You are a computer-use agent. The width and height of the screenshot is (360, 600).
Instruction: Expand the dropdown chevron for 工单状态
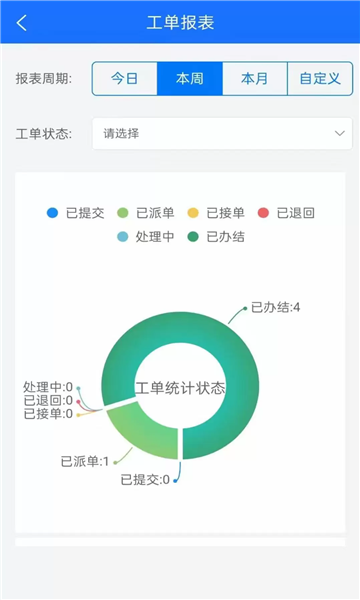click(x=340, y=134)
